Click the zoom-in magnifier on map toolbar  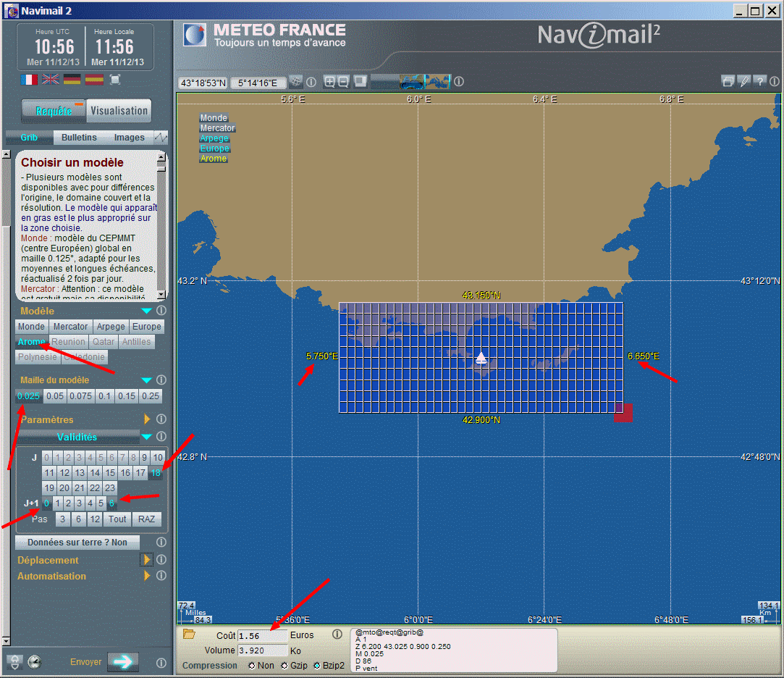(330, 82)
